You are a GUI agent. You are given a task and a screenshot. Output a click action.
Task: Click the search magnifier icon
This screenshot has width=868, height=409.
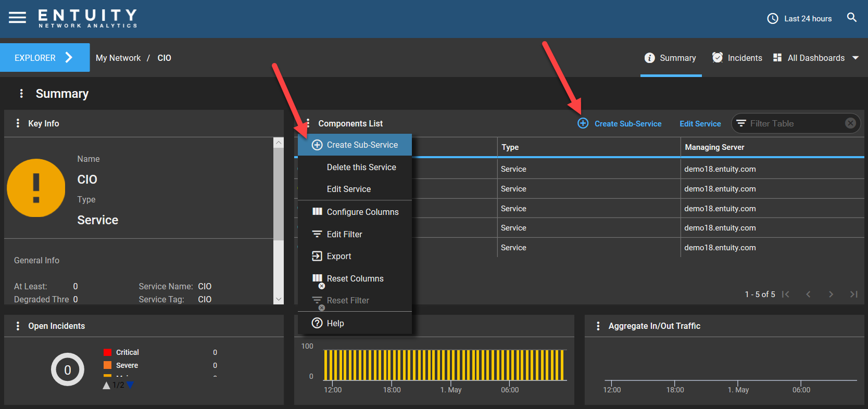point(852,18)
